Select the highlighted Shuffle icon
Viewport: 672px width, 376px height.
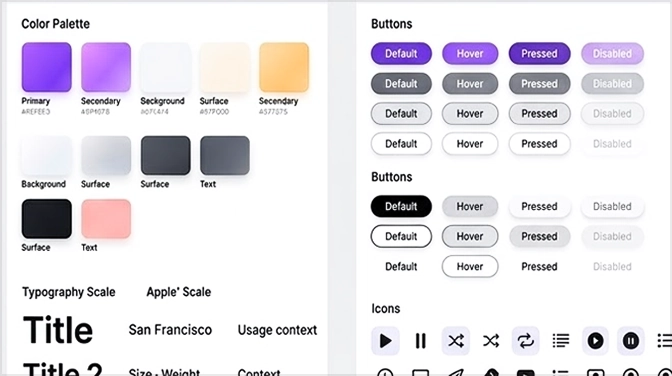click(456, 341)
